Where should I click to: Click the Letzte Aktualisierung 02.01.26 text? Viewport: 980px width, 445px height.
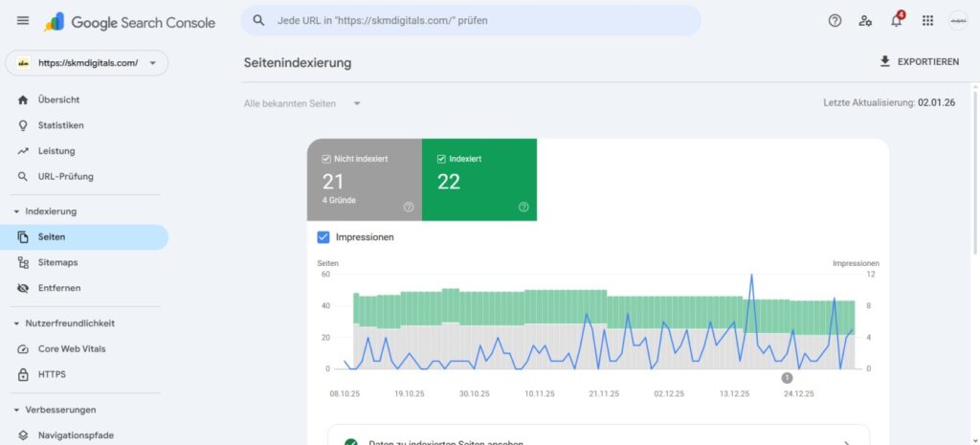click(889, 103)
